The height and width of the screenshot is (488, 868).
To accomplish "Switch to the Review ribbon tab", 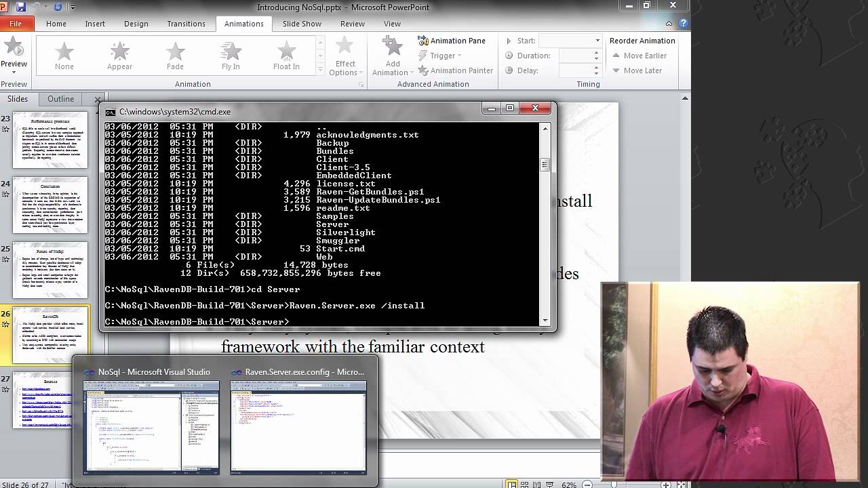I will pos(353,24).
